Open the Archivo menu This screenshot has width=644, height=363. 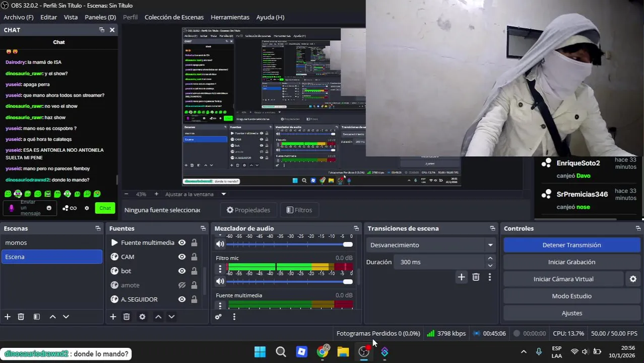coord(19,17)
